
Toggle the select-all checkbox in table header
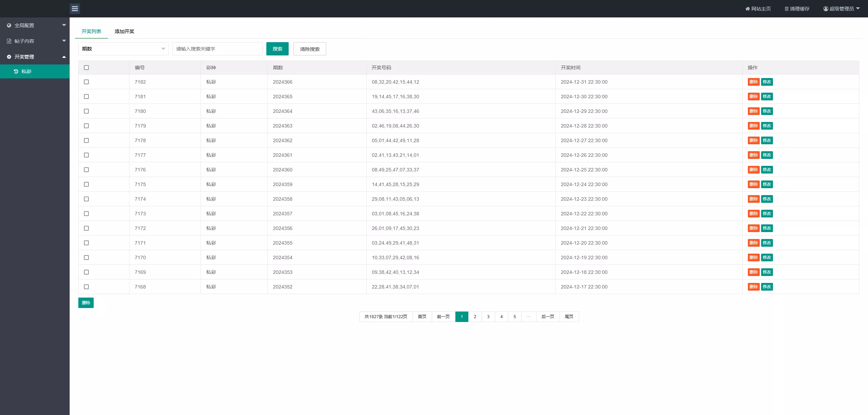click(86, 68)
